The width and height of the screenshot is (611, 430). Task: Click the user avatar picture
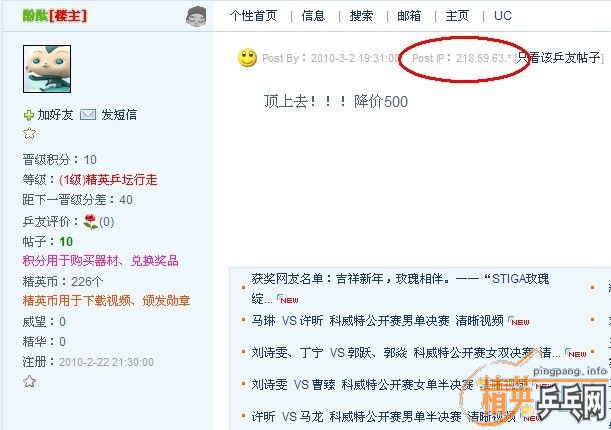coord(47,69)
